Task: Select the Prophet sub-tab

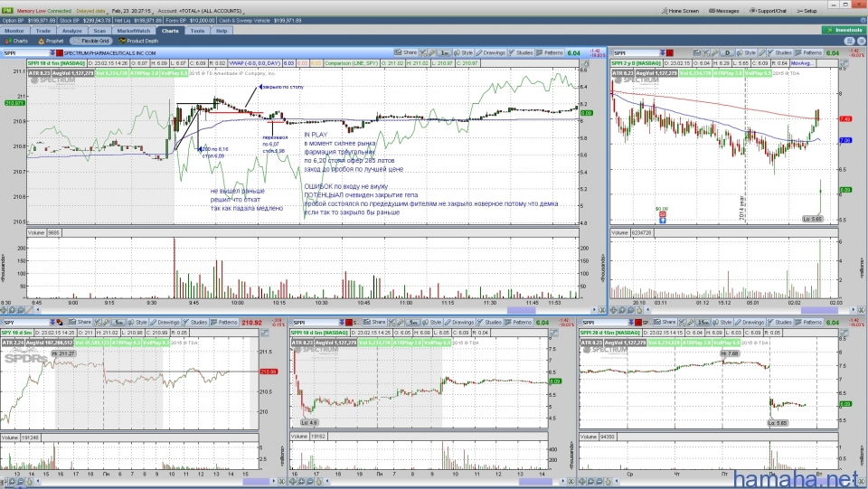Action: [51, 41]
